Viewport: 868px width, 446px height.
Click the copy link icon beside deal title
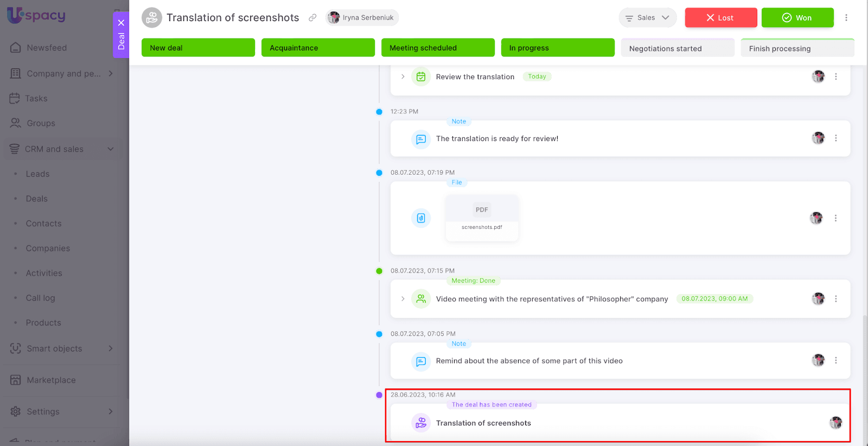click(312, 18)
